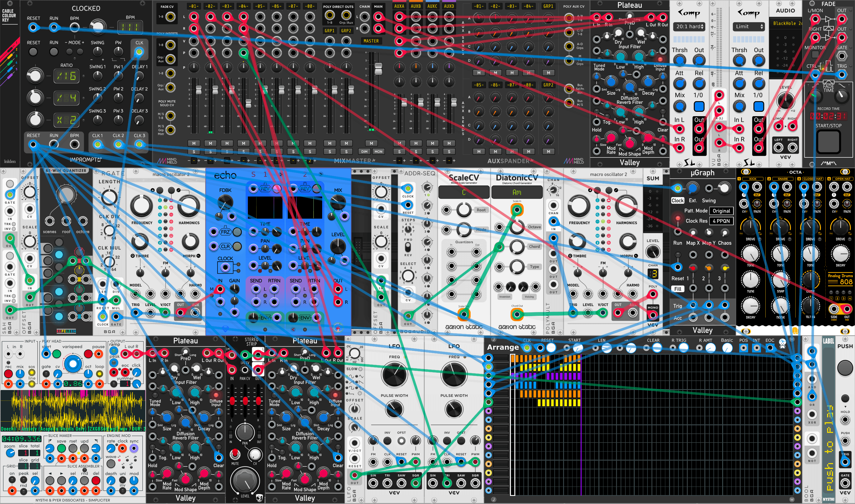The height and width of the screenshot is (504, 855).
Task: Switch µGraph clock source from Clock to Ext
Action: tap(693, 201)
